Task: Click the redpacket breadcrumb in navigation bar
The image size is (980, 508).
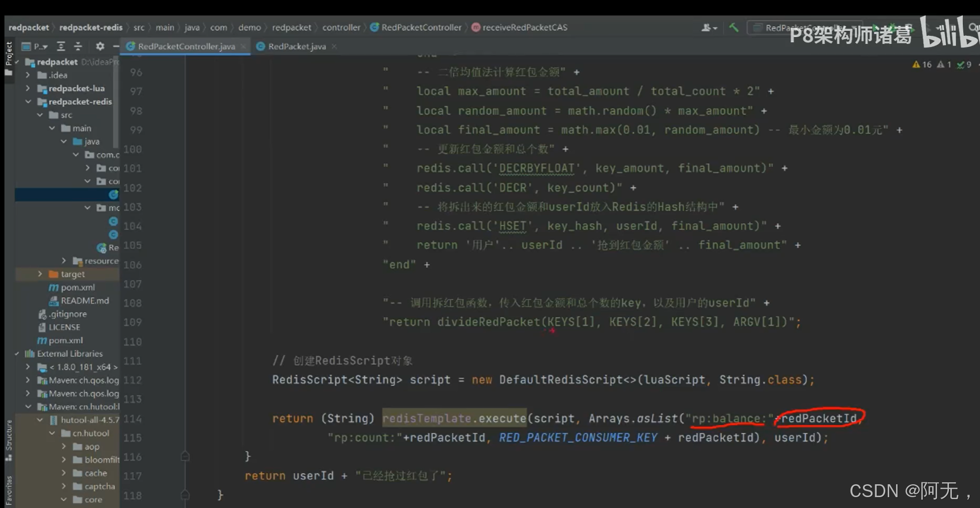Action: tap(29, 28)
